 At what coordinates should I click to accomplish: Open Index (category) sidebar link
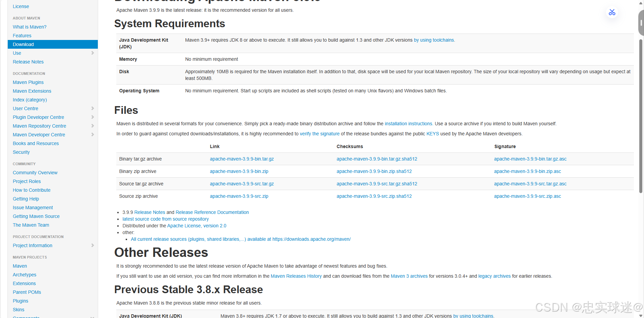click(30, 100)
